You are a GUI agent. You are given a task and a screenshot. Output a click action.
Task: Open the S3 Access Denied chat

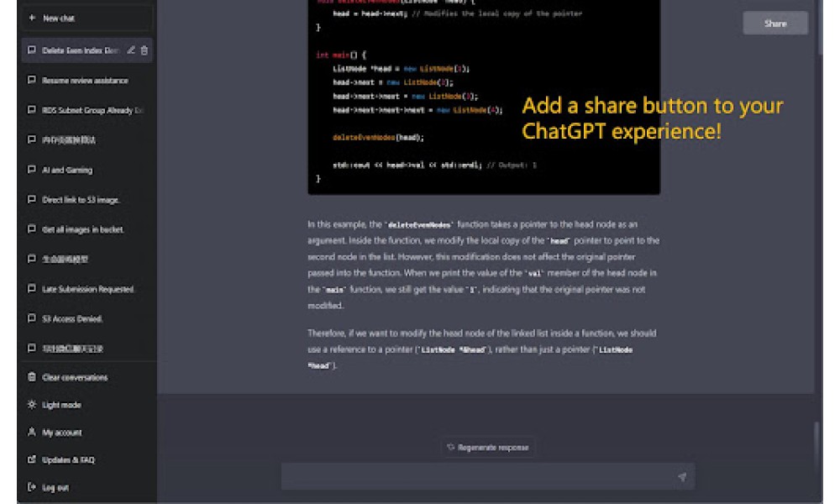[x=87, y=318]
